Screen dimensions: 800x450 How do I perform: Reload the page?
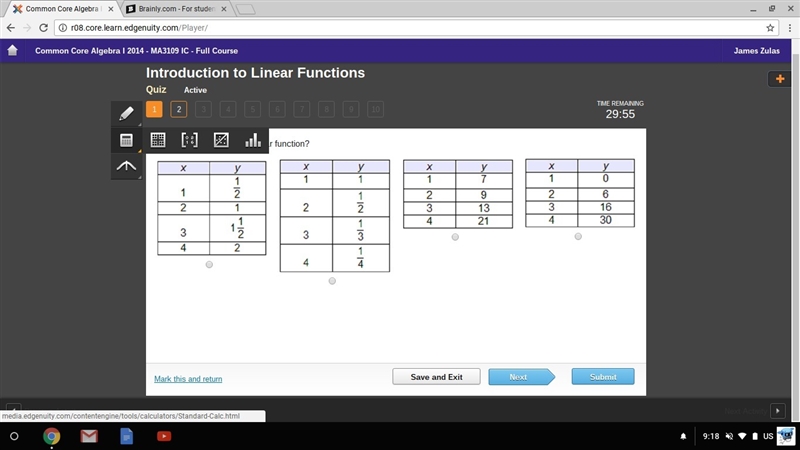tap(43, 28)
